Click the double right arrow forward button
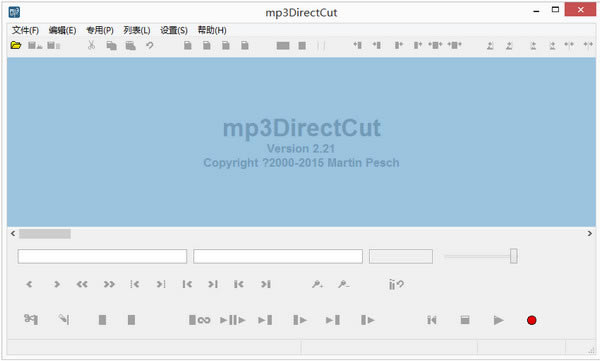 109,284
